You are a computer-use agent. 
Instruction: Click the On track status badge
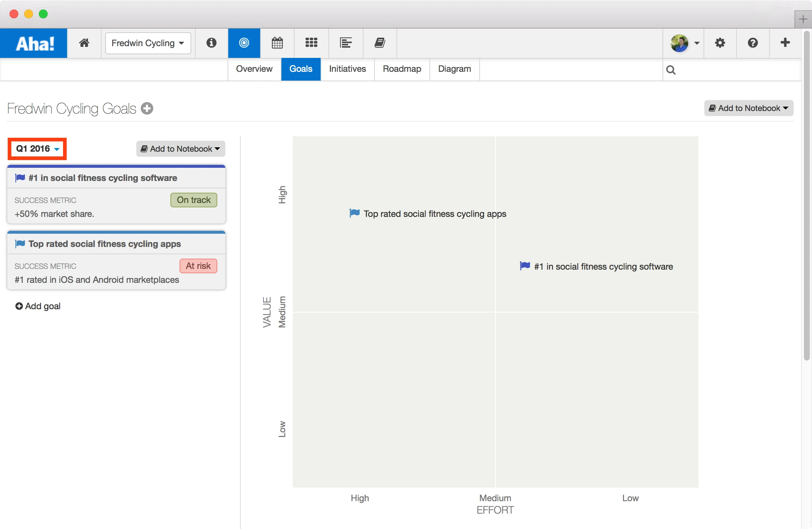[193, 200]
